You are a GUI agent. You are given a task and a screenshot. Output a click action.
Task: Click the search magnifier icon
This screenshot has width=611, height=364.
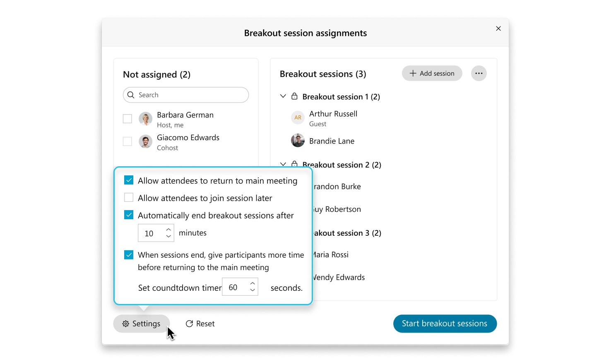point(131,95)
